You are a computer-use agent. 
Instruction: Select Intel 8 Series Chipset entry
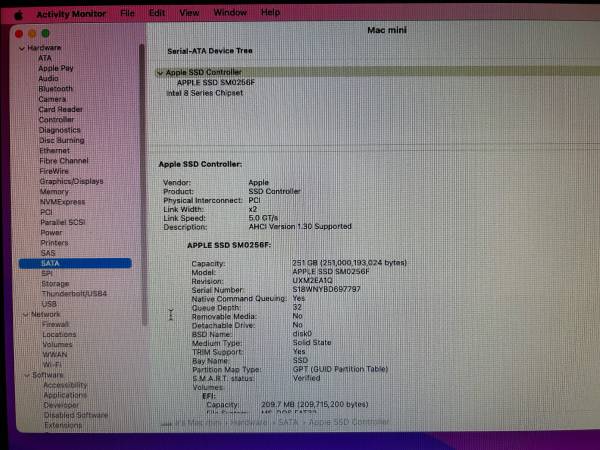click(x=203, y=93)
